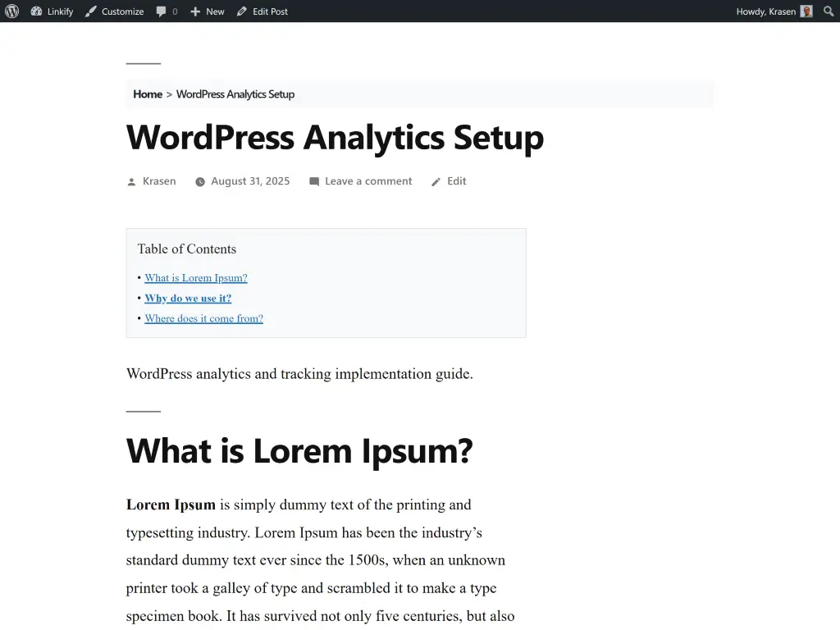Open the comments bubble icon in the admin bar

[x=161, y=11]
